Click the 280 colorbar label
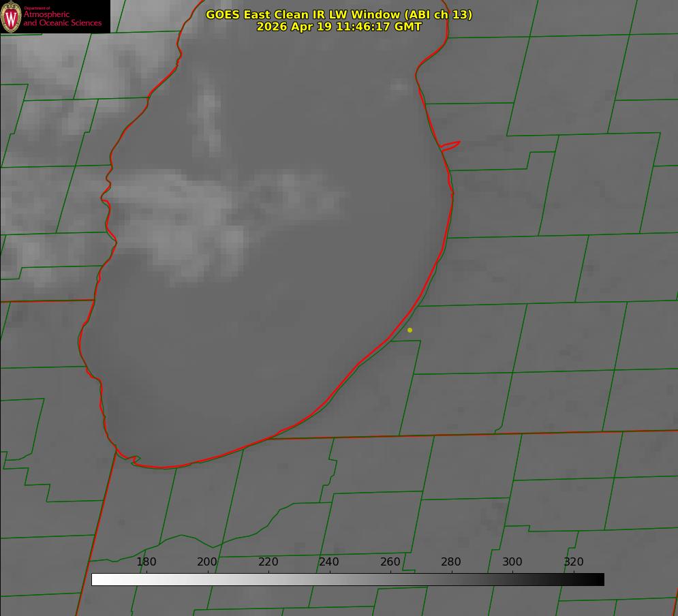The width and height of the screenshot is (678, 616). 451,561
